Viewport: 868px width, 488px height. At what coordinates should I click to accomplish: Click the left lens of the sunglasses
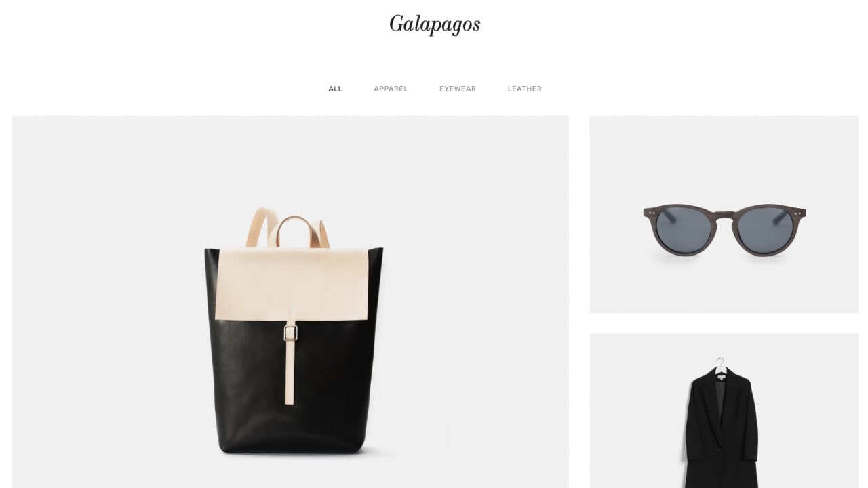coord(684,230)
